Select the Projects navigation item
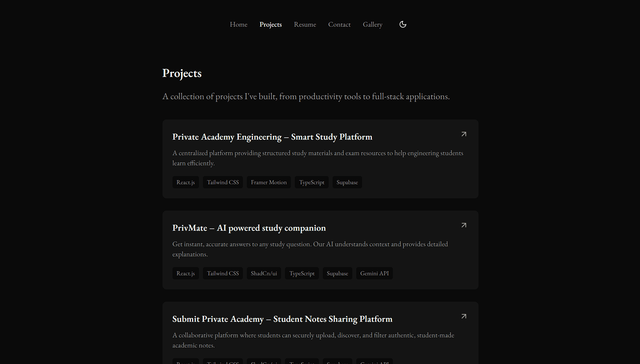This screenshot has height=364, width=640. pyautogui.click(x=271, y=24)
